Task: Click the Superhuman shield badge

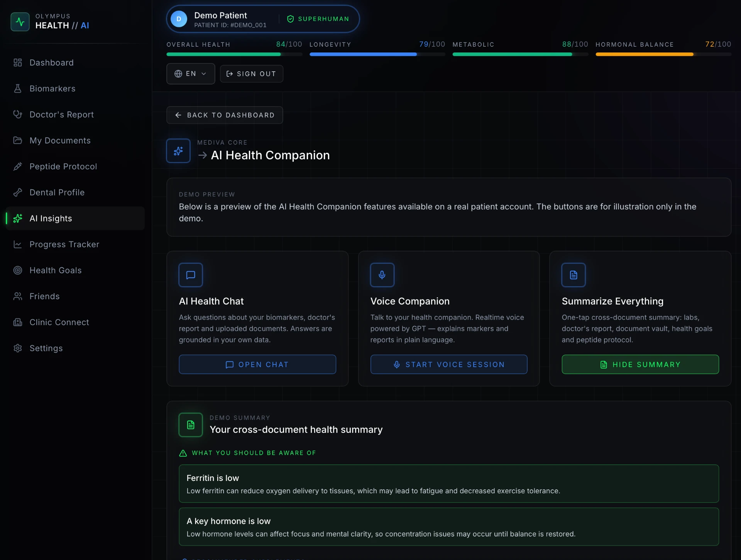Action: 318,19
